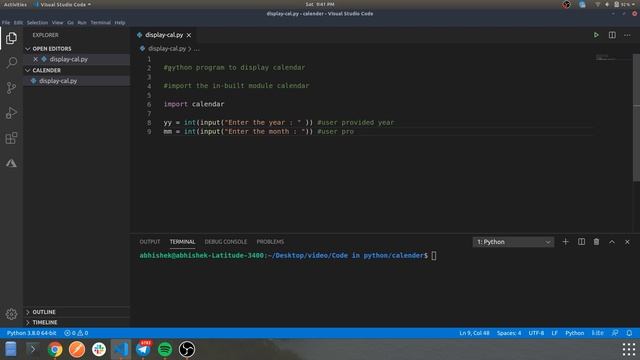This screenshot has width=640, height=360.
Task: Open the terminal selector 1: Python dropdown
Action: pyautogui.click(x=513, y=242)
